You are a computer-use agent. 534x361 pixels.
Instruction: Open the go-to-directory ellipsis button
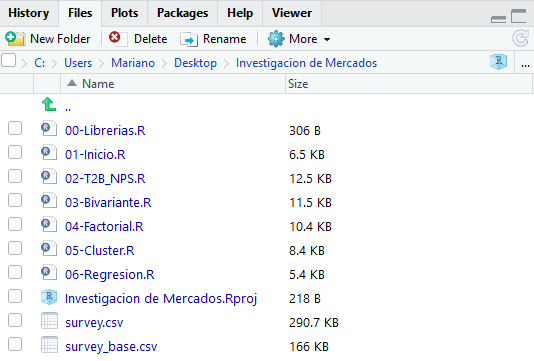(x=525, y=64)
